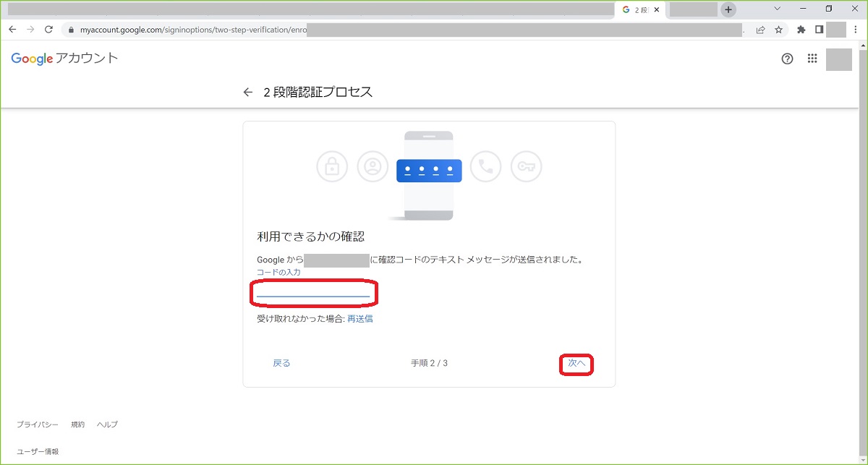The image size is (868, 465).
Task: Go back using arrow beside 2 段階認証プロセス
Action: pyautogui.click(x=248, y=93)
